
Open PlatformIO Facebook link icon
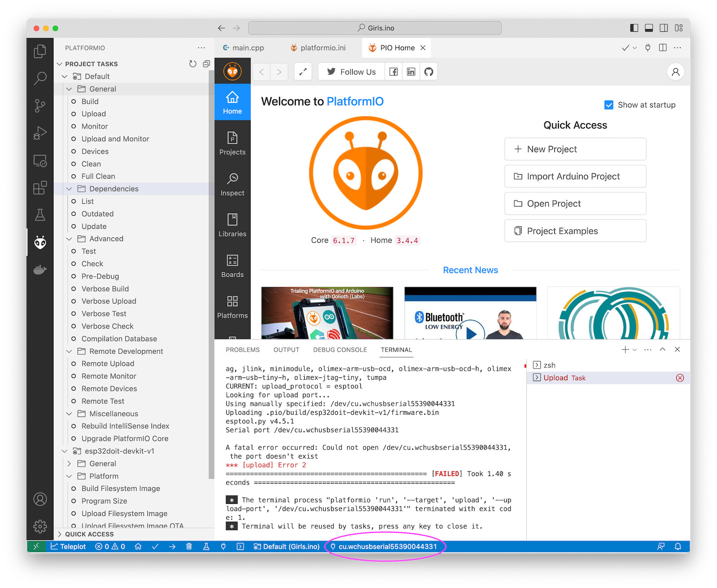click(x=393, y=72)
